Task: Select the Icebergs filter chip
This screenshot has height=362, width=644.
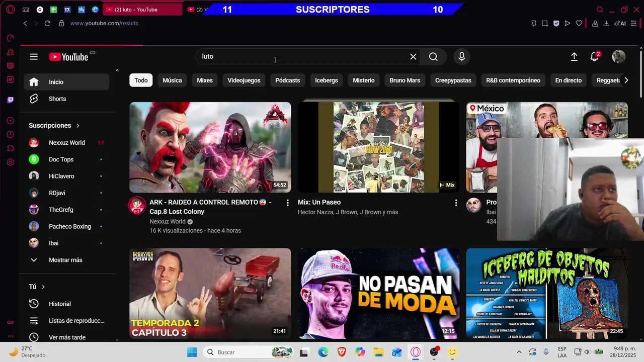Action: pyautogui.click(x=327, y=80)
